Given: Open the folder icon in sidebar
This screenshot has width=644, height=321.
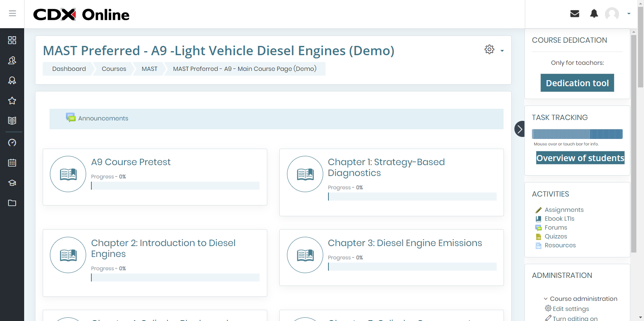Looking at the screenshot, I should tap(12, 203).
